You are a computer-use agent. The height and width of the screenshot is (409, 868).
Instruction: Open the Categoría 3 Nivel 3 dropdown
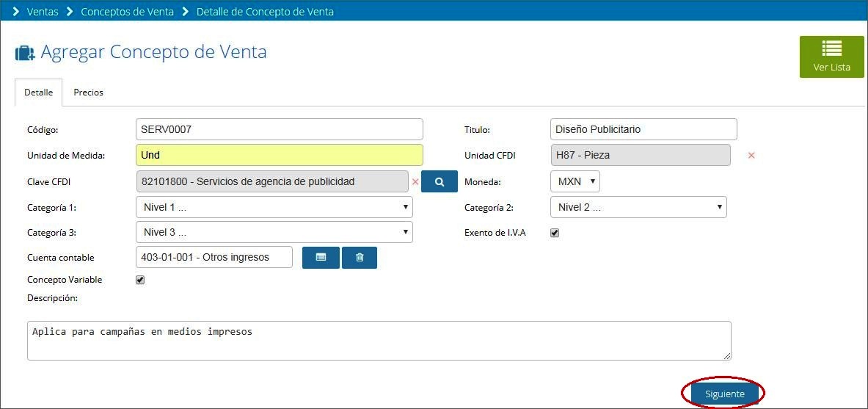coord(274,232)
